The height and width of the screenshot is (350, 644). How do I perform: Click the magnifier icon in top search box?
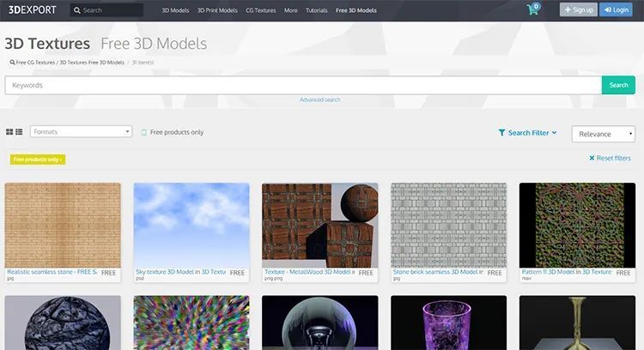coord(76,10)
